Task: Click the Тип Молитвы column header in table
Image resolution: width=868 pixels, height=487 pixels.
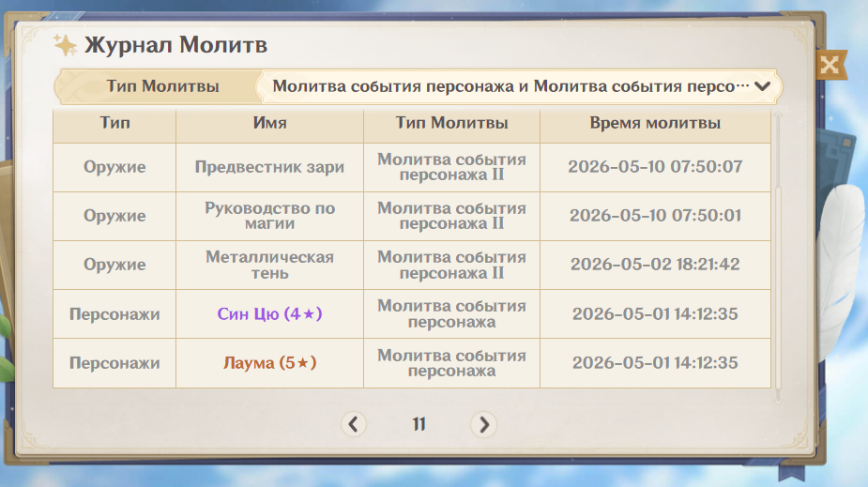Action: [x=451, y=123]
